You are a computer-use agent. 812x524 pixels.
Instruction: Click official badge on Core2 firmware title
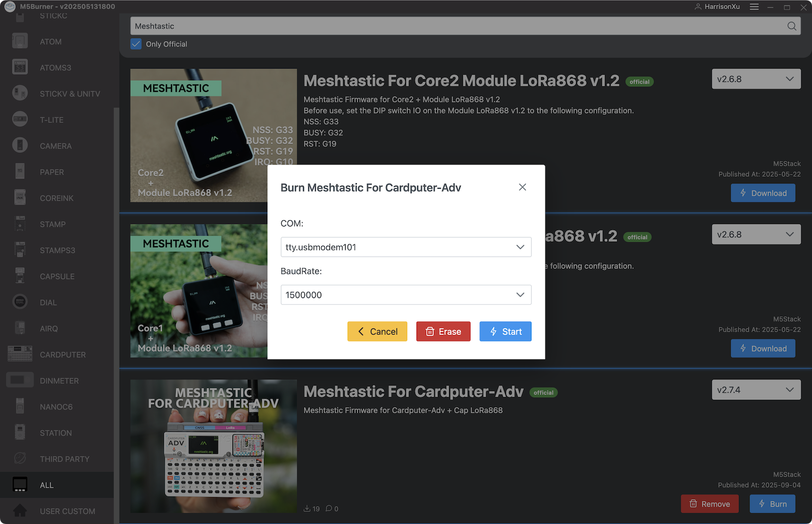coord(639,82)
